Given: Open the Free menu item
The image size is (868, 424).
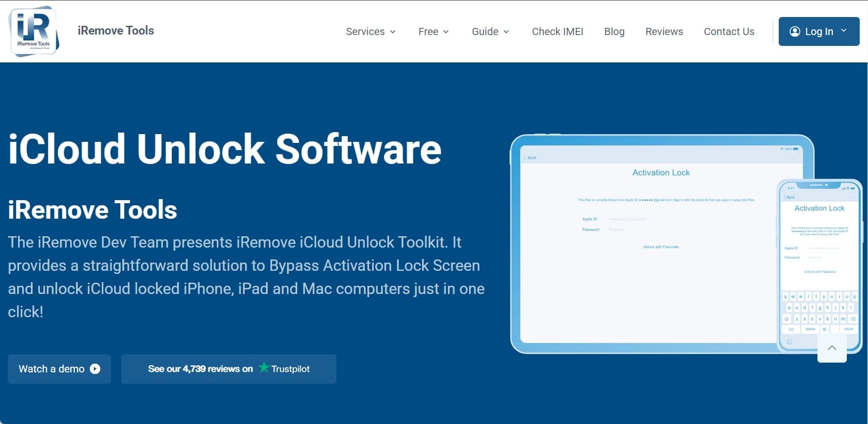Looking at the screenshot, I should click(433, 31).
